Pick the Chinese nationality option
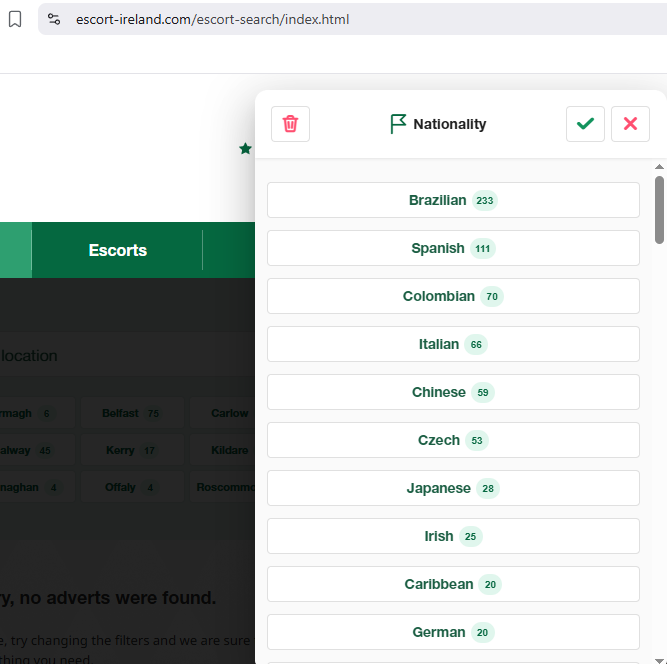 click(x=453, y=392)
